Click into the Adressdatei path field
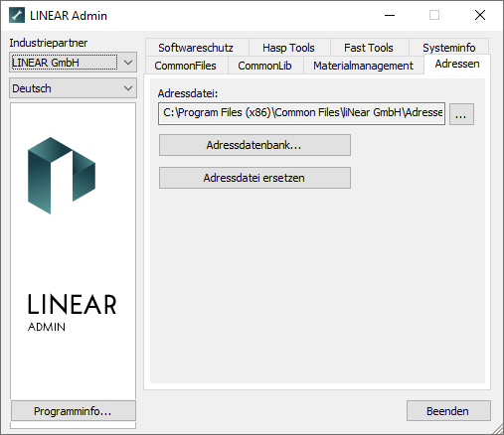The width and height of the screenshot is (504, 435). click(301, 113)
